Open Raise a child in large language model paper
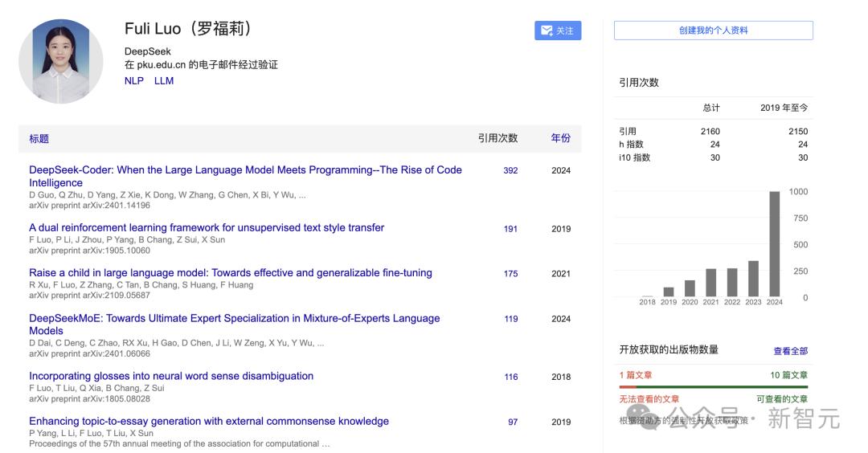 click(231, 273)
